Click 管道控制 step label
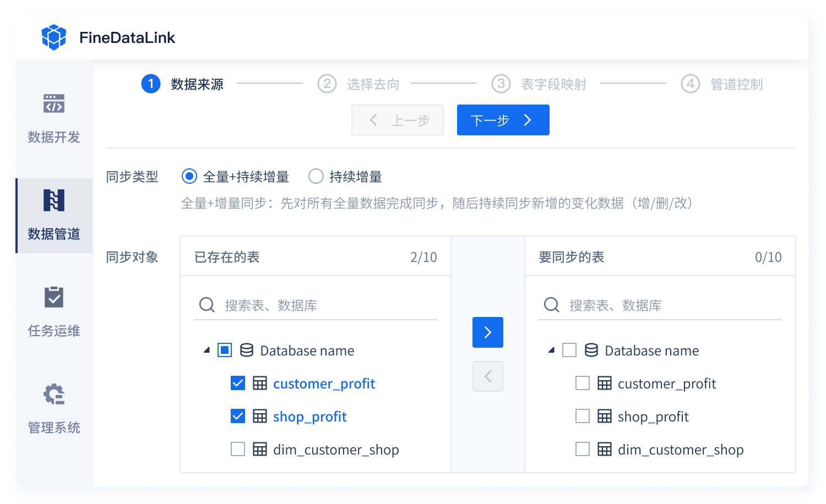Image resolution: width=826 pixels, height=504 pixels. [736, 84]
